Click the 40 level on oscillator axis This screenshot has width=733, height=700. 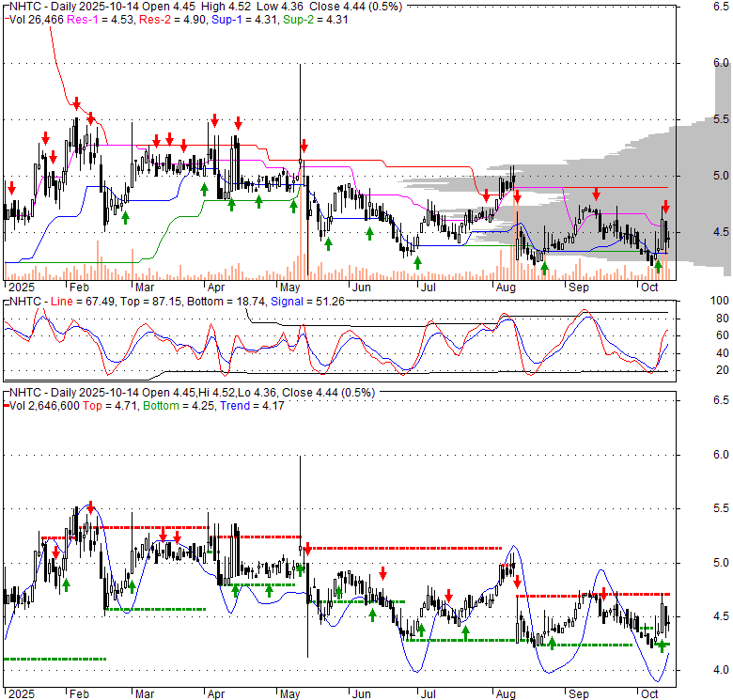tap(723, 352)
